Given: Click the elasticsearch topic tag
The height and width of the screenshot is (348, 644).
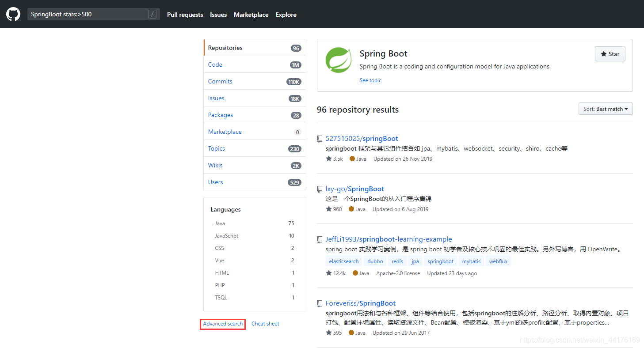Looking at the screenshot, I should pos(344,261).
